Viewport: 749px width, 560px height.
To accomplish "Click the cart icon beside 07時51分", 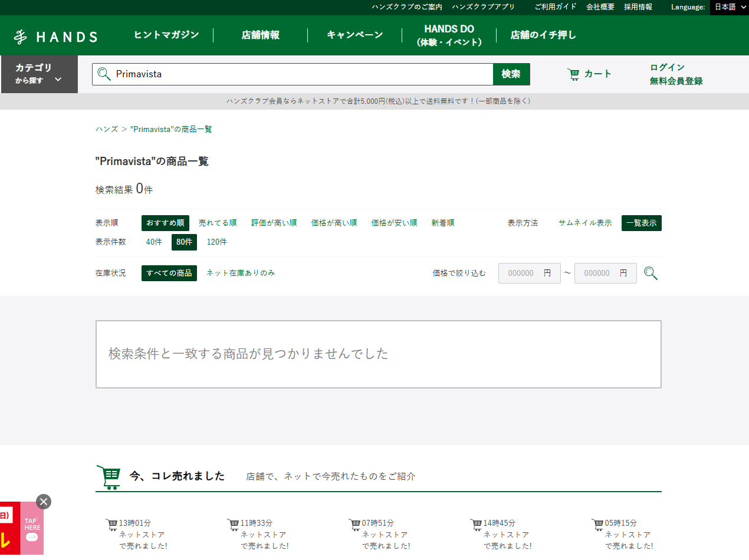I will click(354, 524).
